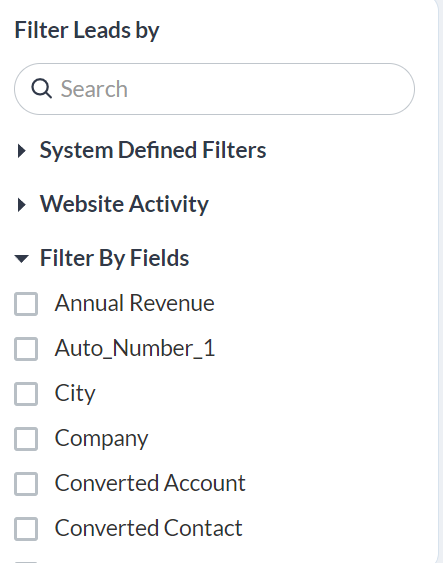Click the Company field label
Screen dimensions: 443x563
[101, 439]
